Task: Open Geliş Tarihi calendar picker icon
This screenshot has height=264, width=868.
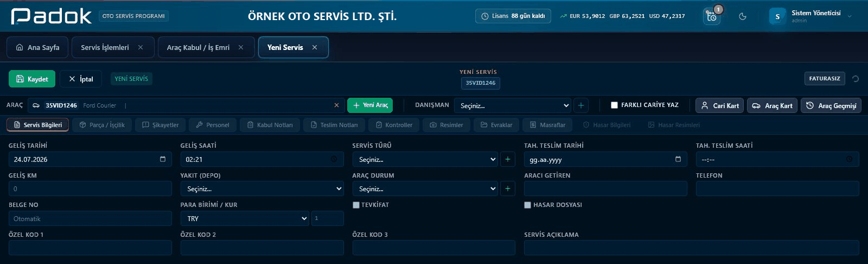Action: 163,159
